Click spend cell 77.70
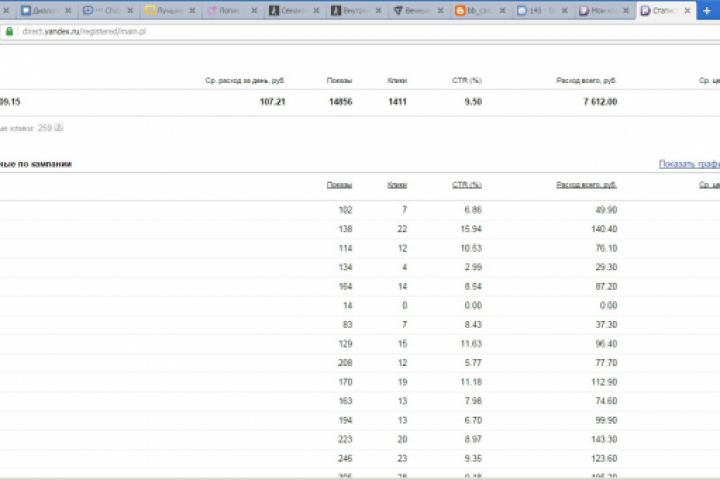Screen dimensions: 720x480 point(606,363)
